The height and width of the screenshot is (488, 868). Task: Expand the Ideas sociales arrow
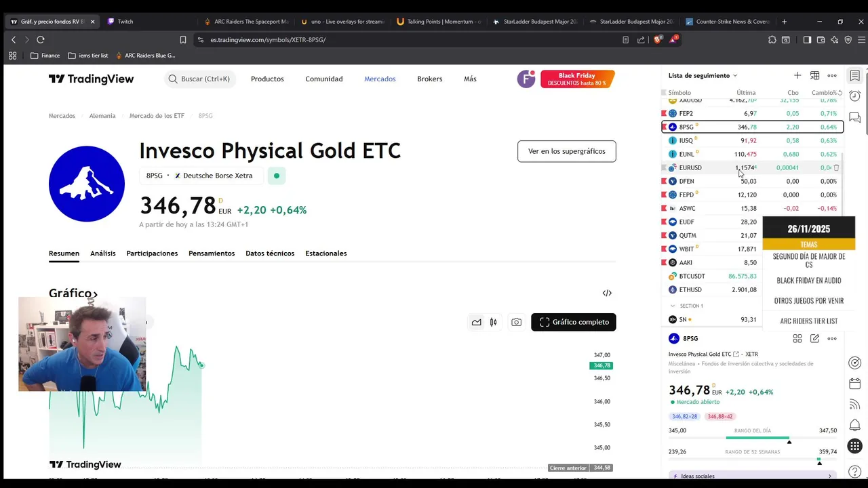click(830, 476)
